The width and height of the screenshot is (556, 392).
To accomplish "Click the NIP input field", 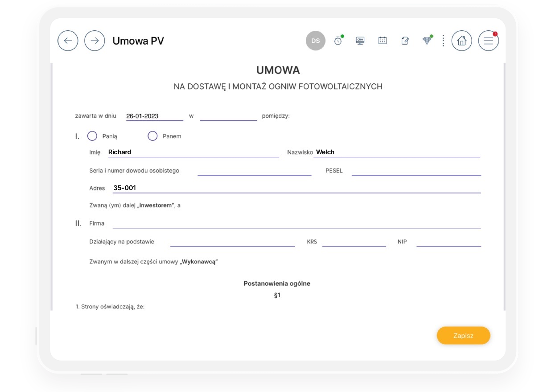I will 449,242.
